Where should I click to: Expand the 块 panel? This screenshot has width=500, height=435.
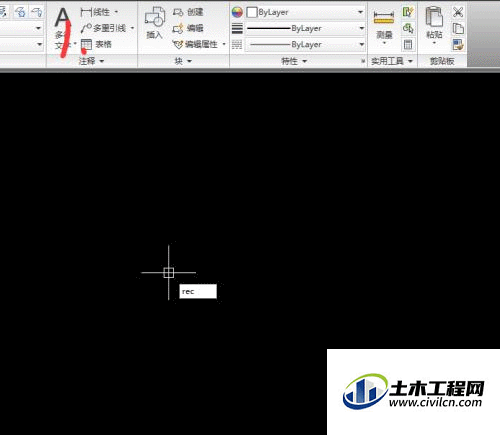pos(183,61)
